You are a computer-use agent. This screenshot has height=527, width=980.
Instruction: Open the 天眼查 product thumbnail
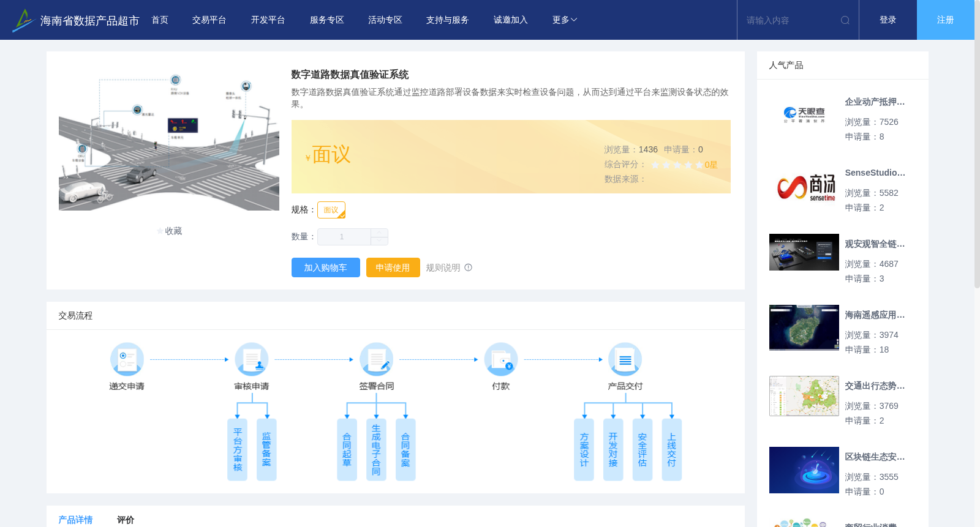804,115
